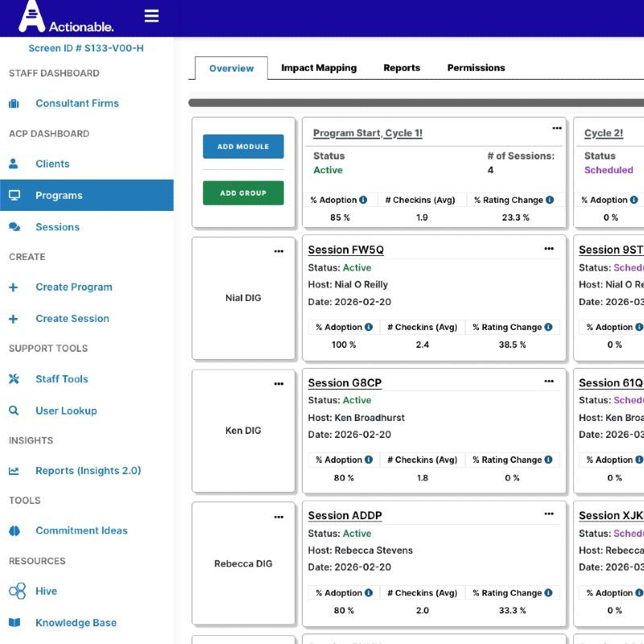Toggle the hamburger menu icon

pyautogui.click(x=151, y=16)
